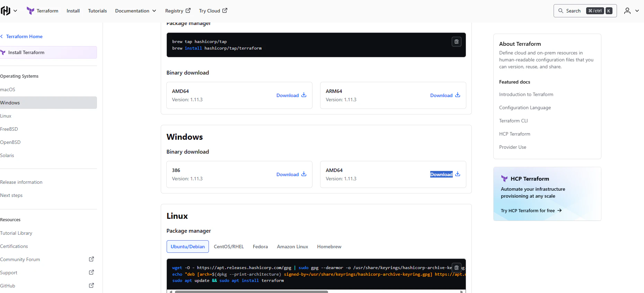Open Certifications resource link
The height and width of the screenshot is (293, 644).
14,246
